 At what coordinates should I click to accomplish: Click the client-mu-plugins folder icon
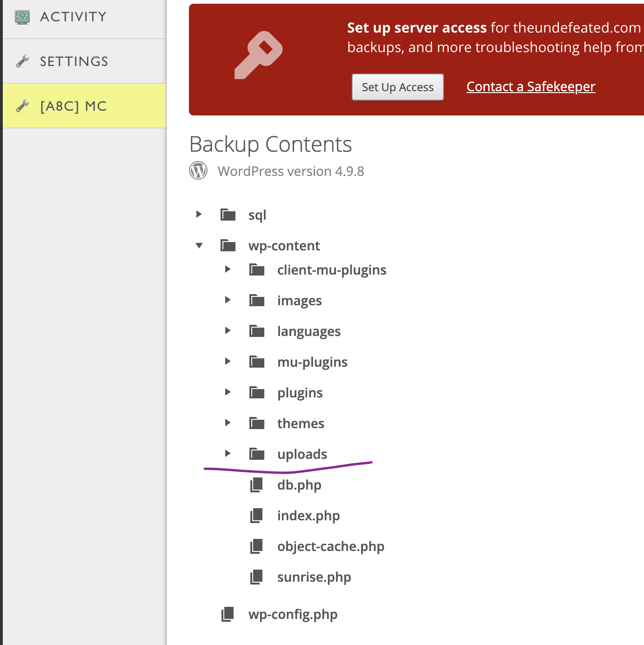coord(257,269)
